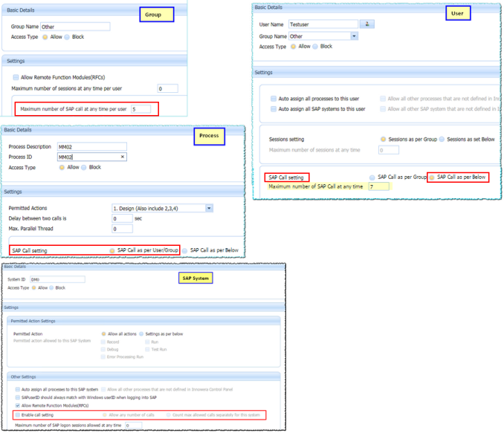Select Allow all actions in SAP System panel
The image size is (504, 433).
point(103,333)
